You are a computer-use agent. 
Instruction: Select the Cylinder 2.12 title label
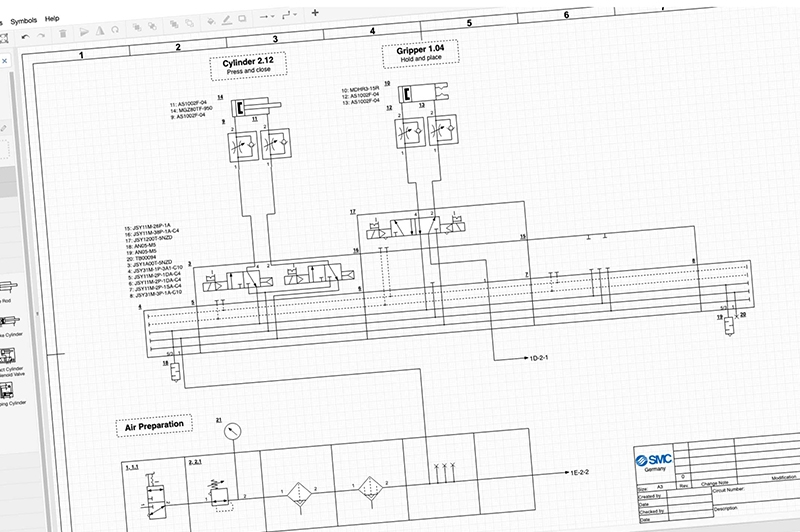(248, 63)
